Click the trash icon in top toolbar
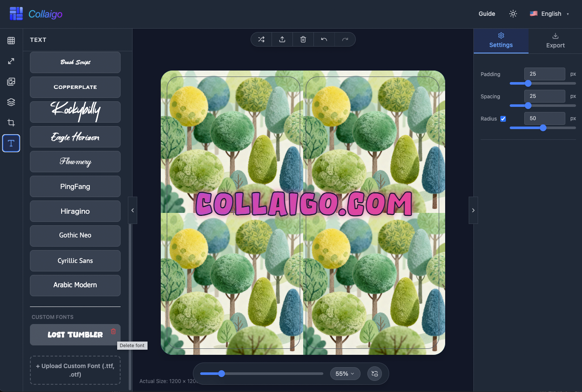Screen dimensions: 582x392 303,39
